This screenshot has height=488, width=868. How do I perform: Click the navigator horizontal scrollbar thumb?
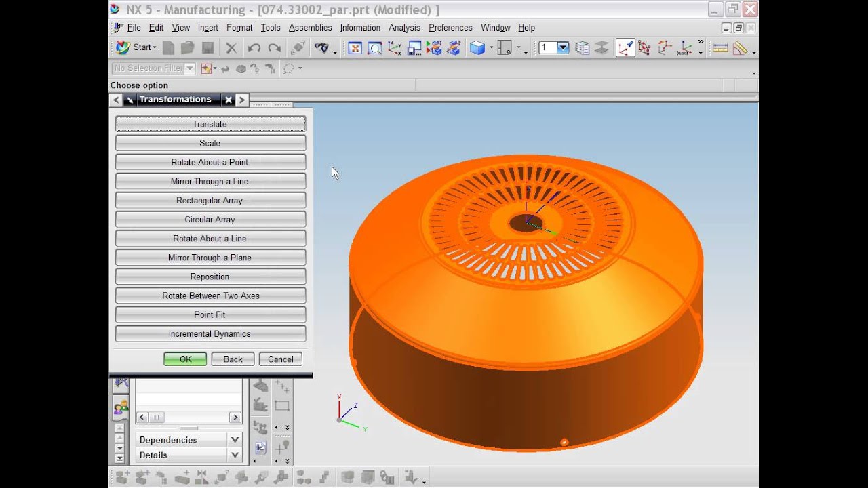pyautogui.click(x=157, y=418)
